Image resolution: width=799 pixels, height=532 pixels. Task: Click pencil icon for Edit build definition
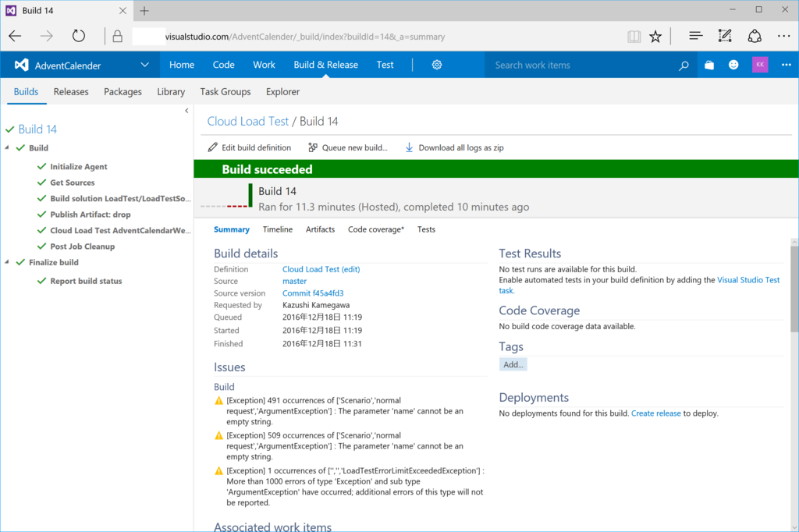212,147
